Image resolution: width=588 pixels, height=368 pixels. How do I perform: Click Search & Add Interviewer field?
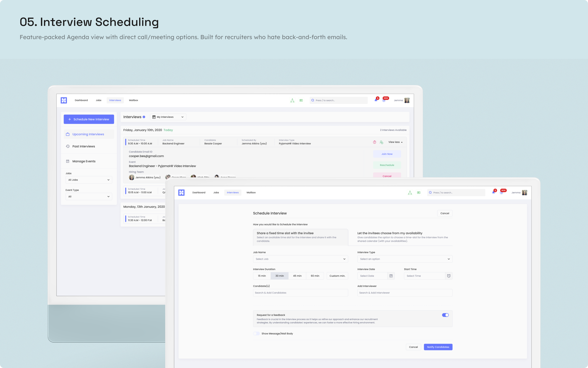click(405, 293)
